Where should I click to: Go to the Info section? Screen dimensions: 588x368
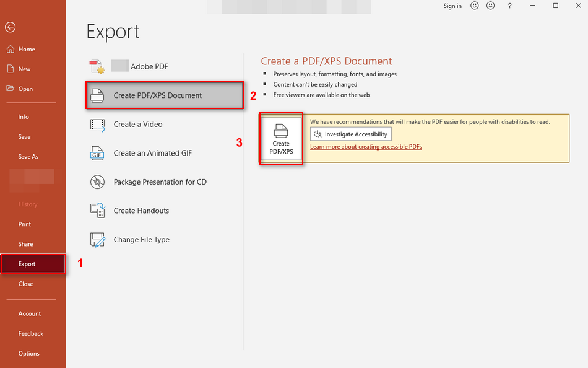(x=23, y=116)
